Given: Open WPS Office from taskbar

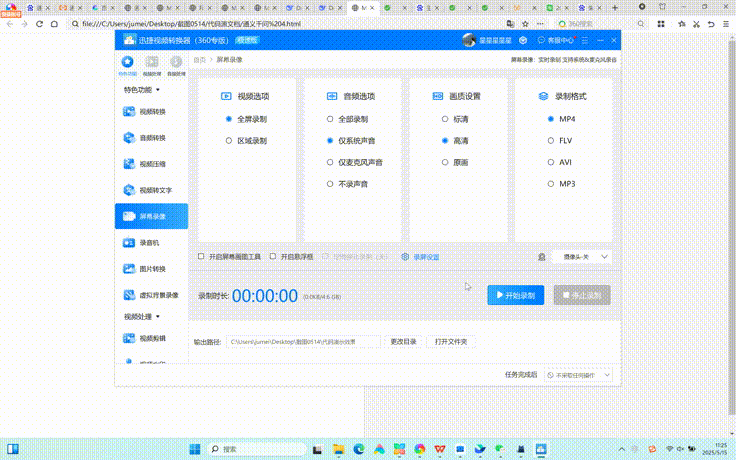Looking at the screenshot, I should tap(440, 449).
